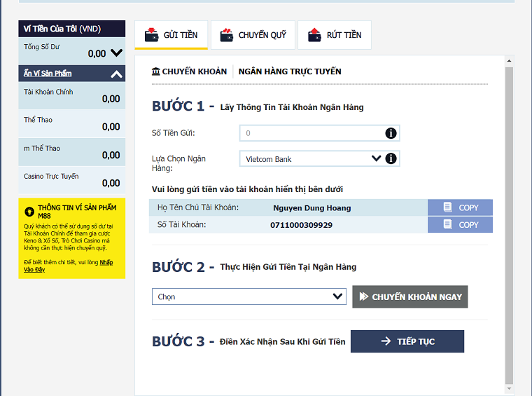Click the Số Tiền Gửi amount field
532x396 pixels.
pyautogui.click(x=319, y=133)
